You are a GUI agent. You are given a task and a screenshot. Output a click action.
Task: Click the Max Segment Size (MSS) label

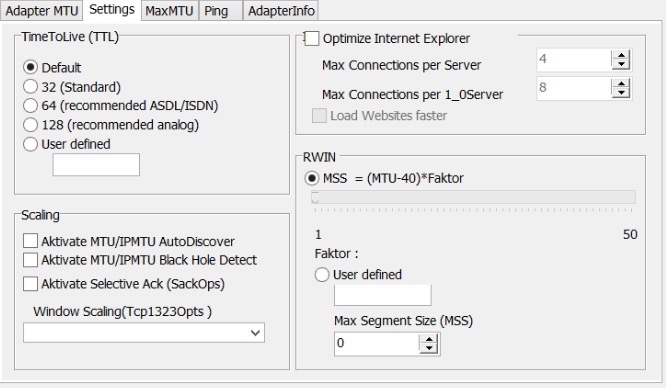click(x=404, y=320)
